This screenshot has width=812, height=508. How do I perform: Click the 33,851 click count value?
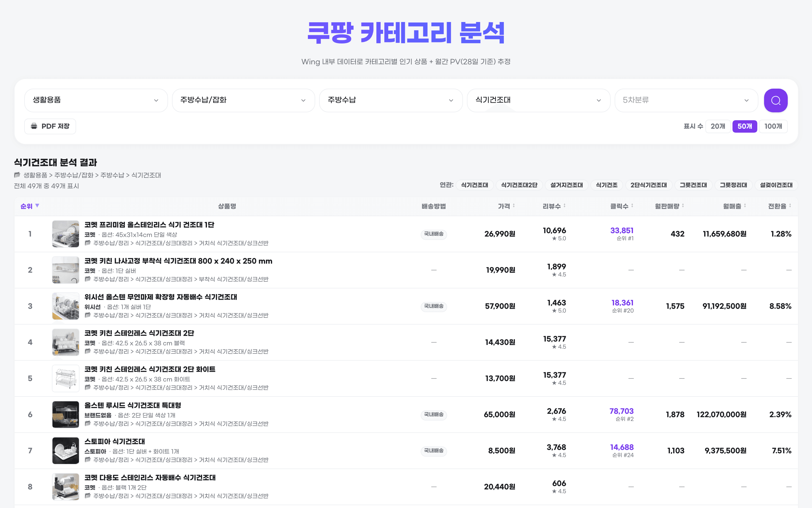622,231
